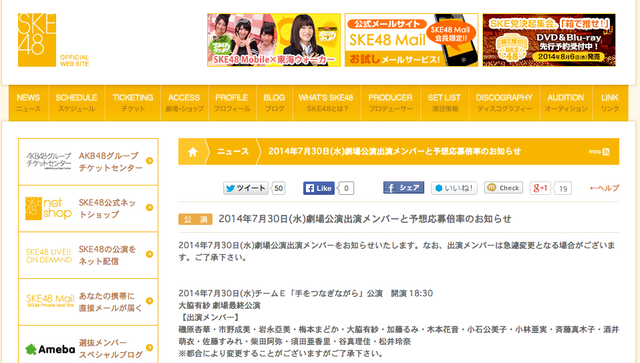The height and width of the screenshot is (363, 640).
Task: Open the PROFILE プロフィール menu
Action: 232,103
